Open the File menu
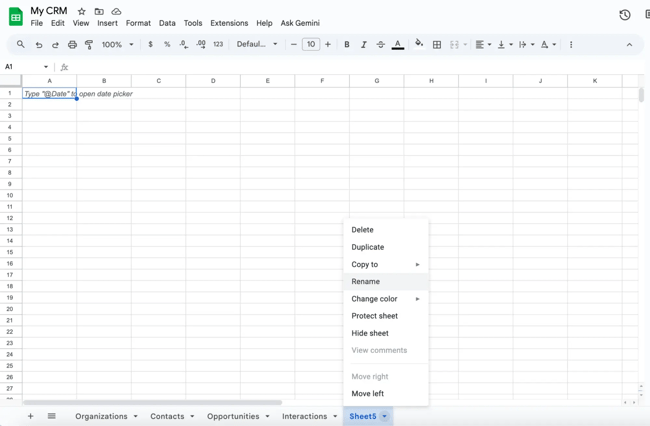Screen dimensions: 650x426 (36, 23)
